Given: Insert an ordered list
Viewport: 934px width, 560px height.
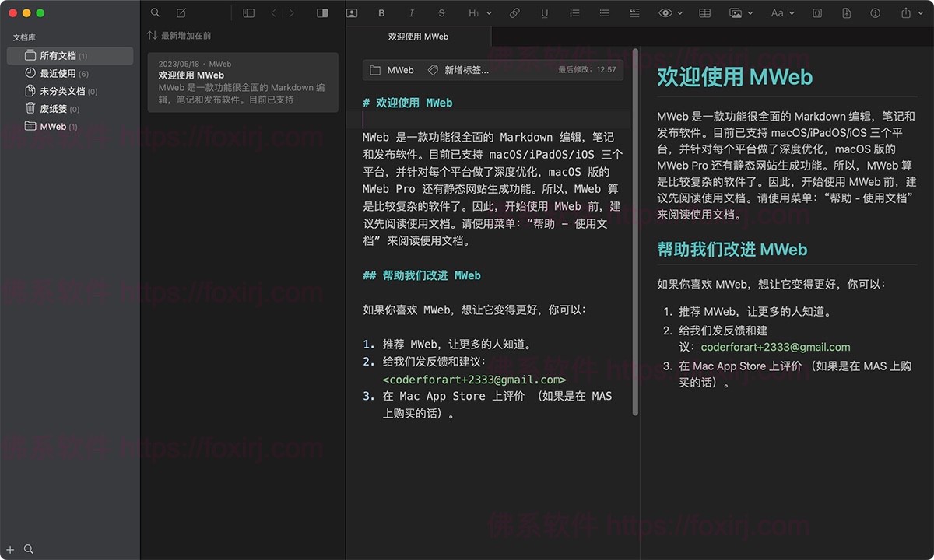Looking at the screenshot, I should click(574, 13).
